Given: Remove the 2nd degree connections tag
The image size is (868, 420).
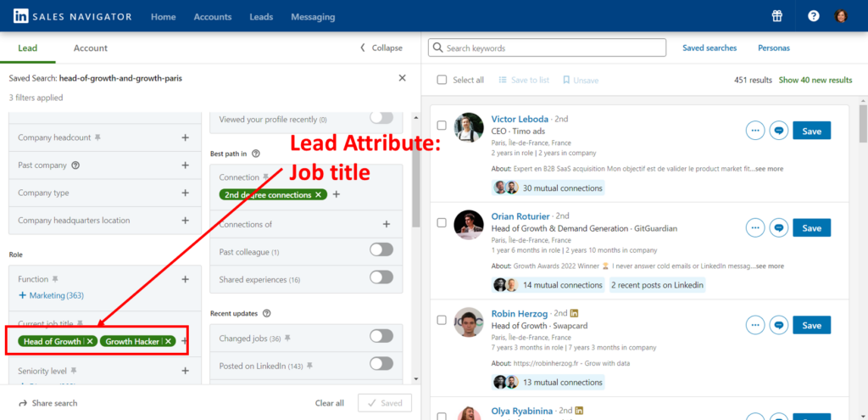Looking at the screenshot, I should (318, 195).
